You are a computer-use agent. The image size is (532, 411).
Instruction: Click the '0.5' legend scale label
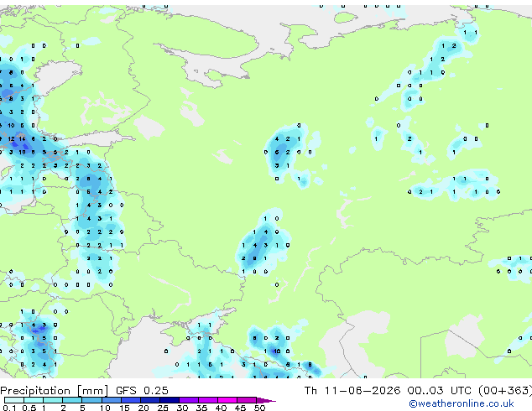(29, 408)
